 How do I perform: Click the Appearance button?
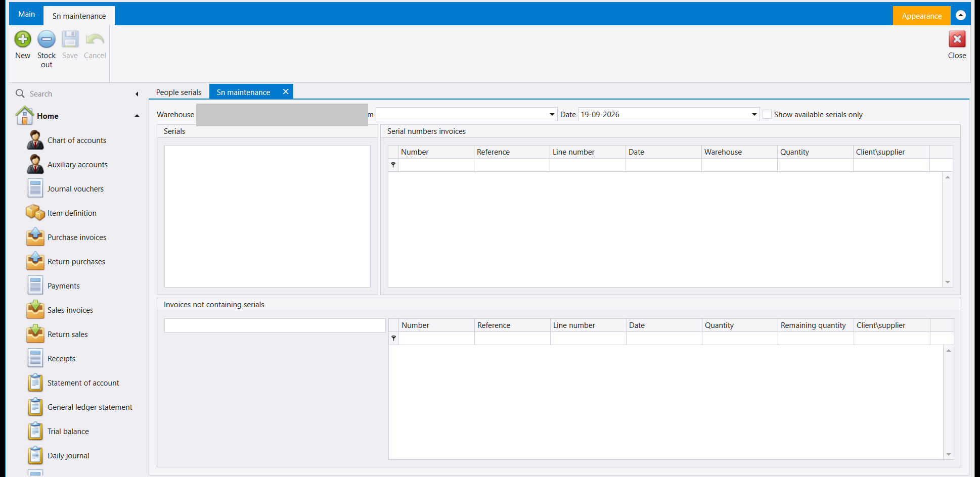tap(921, 16)
